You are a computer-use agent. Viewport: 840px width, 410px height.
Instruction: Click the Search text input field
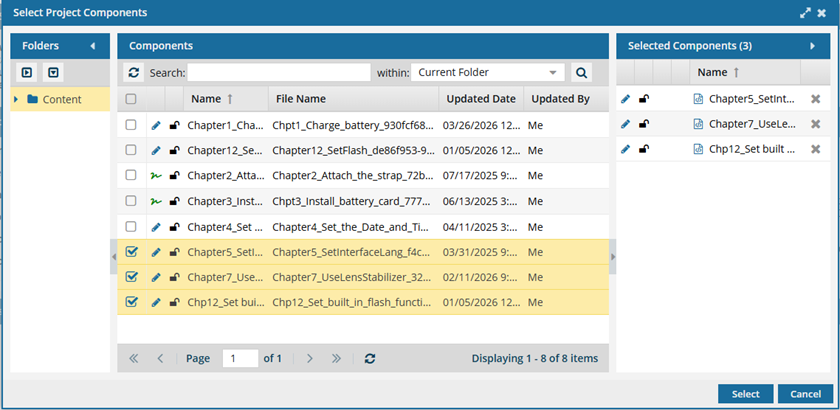pyautogui.click(x=279, y=72)
